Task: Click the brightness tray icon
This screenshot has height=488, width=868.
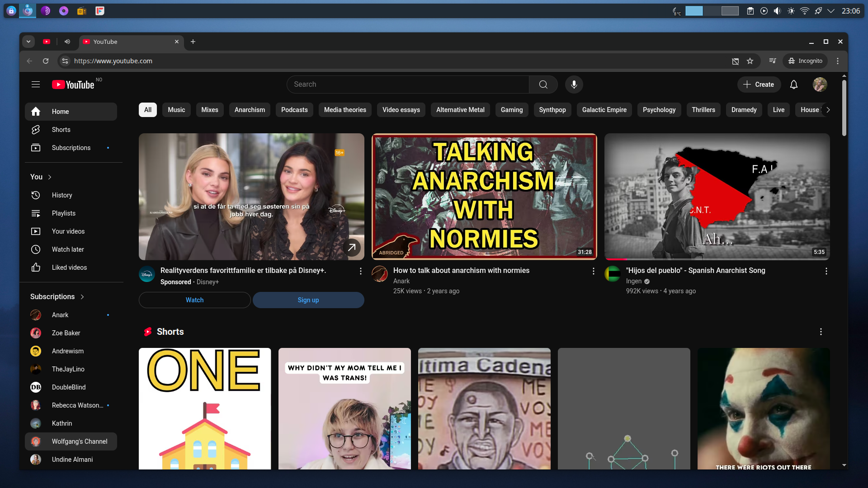Action: (791, 11)
